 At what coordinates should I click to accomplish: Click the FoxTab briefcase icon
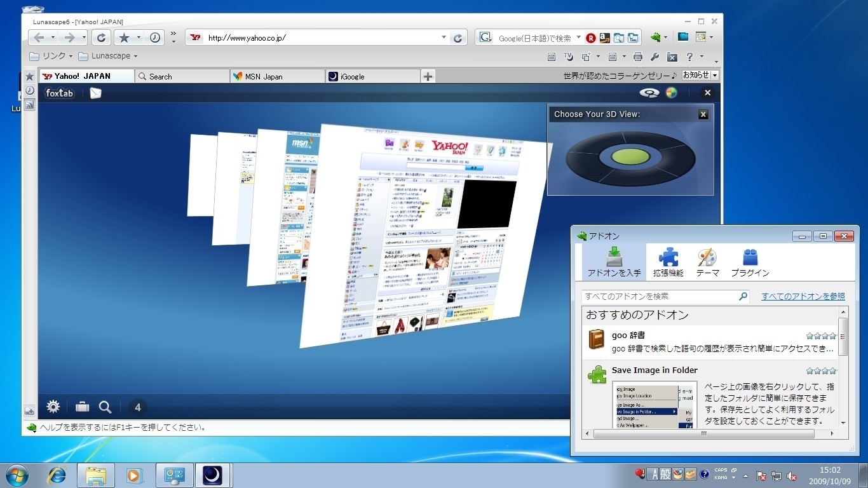tap(82, 407)
